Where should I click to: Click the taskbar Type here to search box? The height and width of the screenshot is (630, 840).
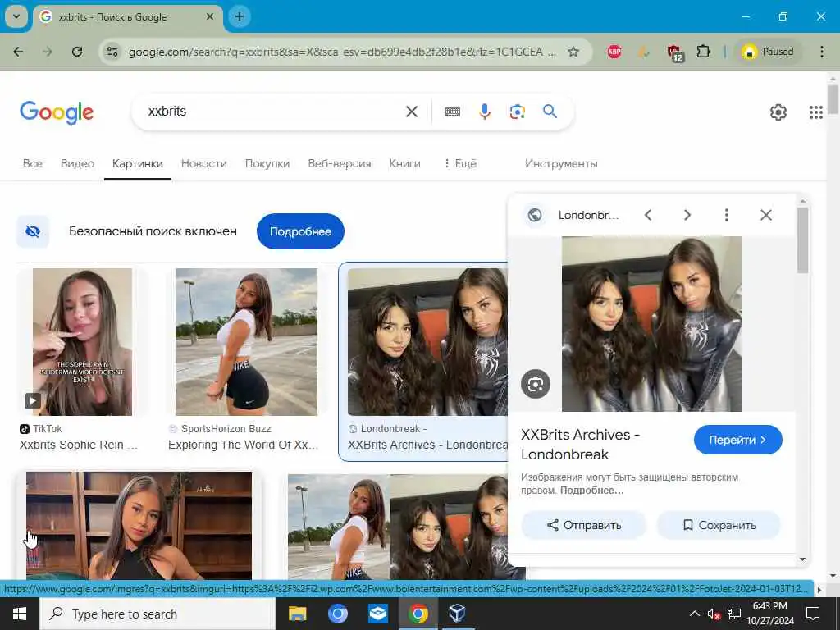pyautogui.click(x=157, y=614)
